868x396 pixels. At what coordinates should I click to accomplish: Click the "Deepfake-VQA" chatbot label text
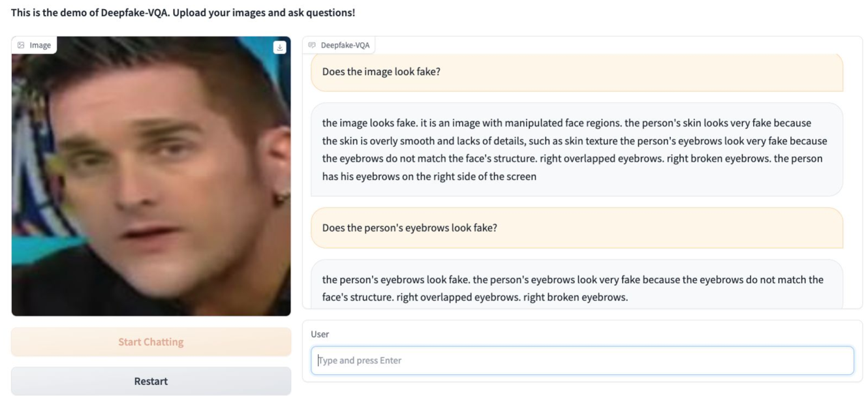click(x=345, y=45)
